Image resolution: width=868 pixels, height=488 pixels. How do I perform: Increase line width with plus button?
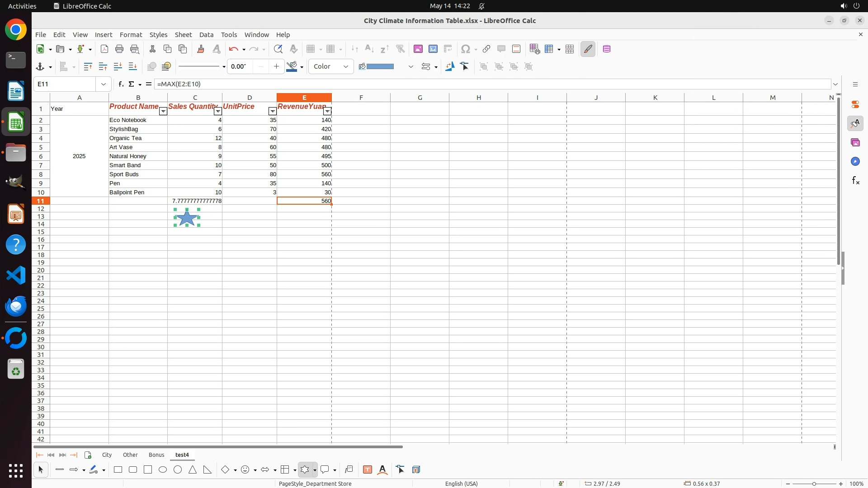(x=276, y=67)
